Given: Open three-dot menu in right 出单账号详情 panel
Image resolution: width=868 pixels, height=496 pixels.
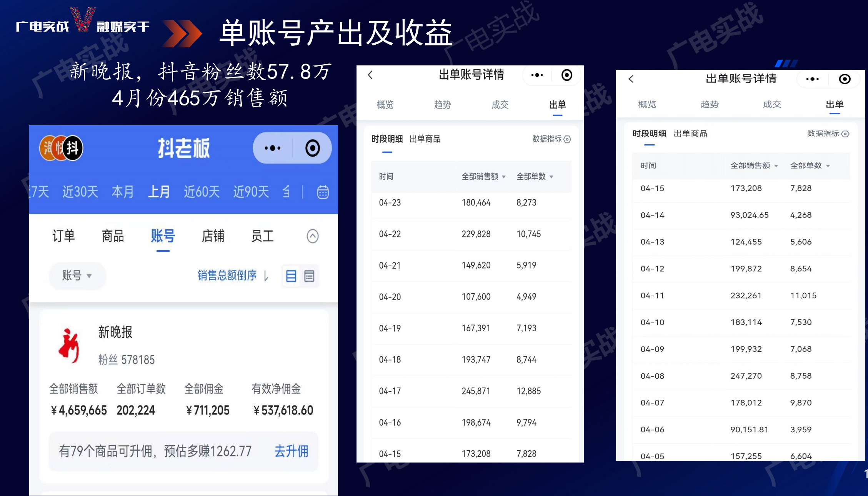Looking at the screenshot, I should click(x=812, y=79).
